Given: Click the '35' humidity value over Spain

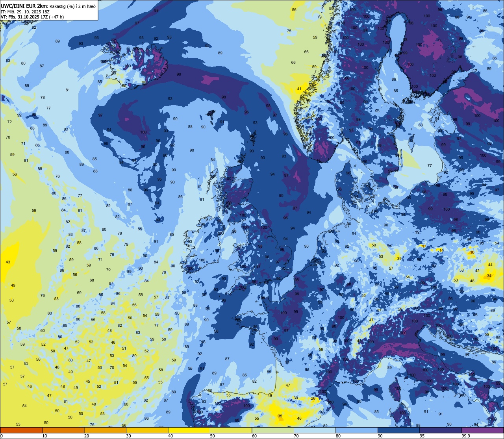Looking at the screenshot, I should [280, 416].
